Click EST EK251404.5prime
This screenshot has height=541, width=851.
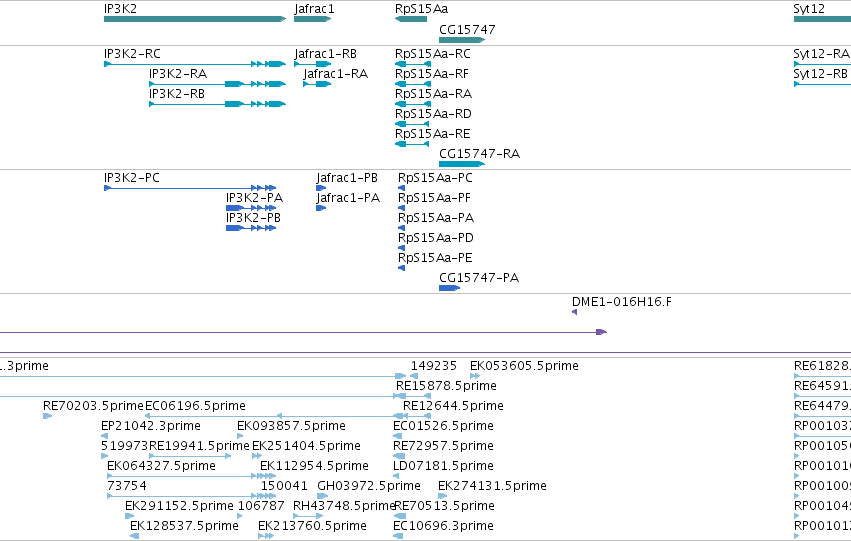pyautogui.click(x=257, y=456)
